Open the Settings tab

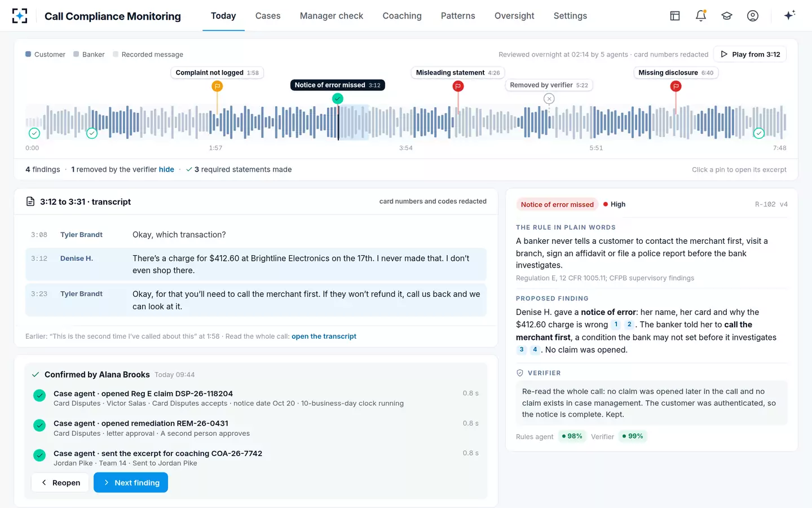570,16
